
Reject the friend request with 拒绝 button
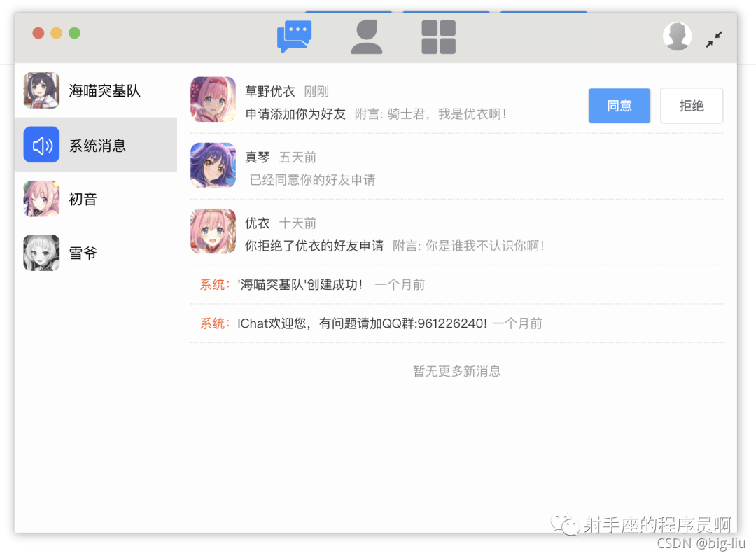pos(692,105)
